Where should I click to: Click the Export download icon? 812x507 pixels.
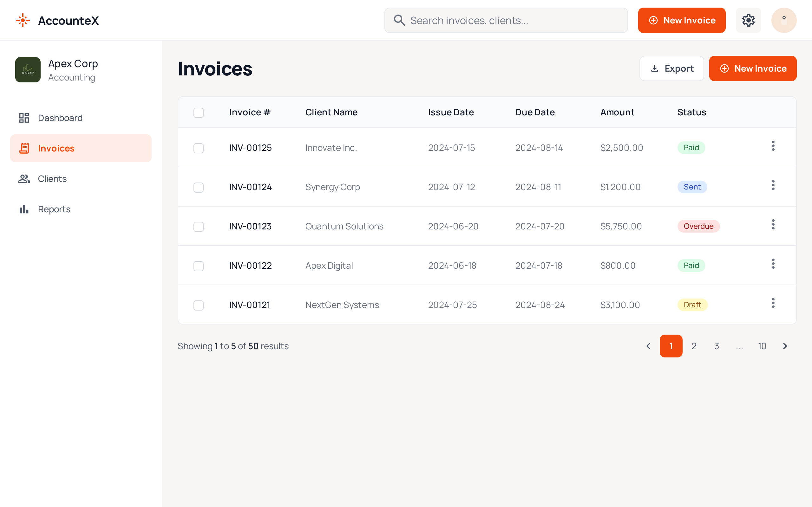click(x=654, y=68)
